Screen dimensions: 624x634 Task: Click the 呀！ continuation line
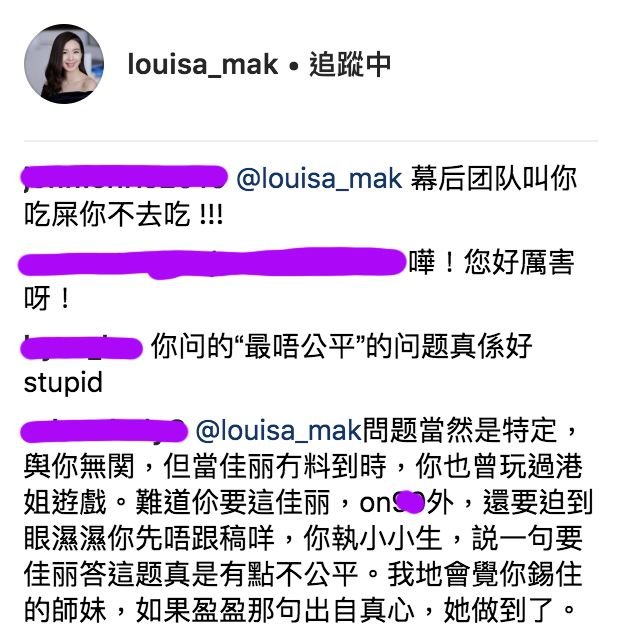tap(48, 299)
